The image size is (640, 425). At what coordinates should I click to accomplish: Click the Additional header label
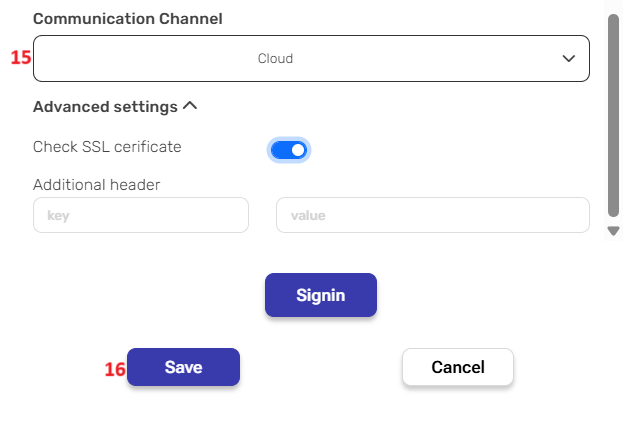[x=97, y=184]
